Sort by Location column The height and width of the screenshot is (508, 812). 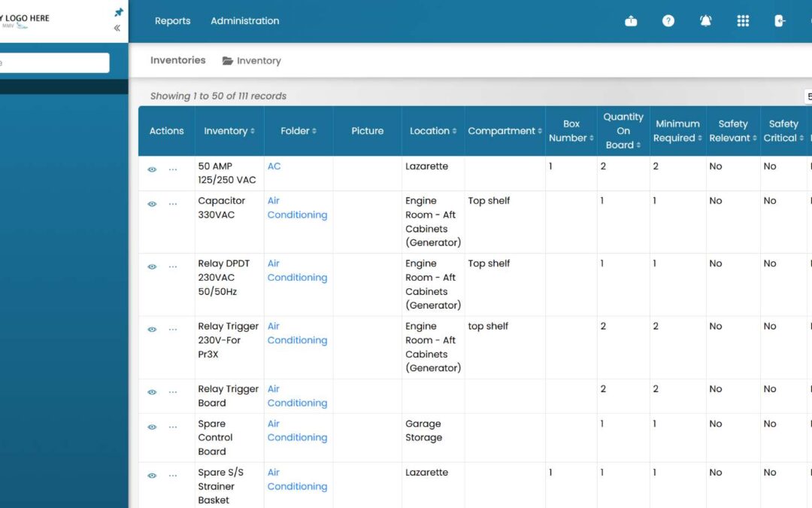[433, 131]
